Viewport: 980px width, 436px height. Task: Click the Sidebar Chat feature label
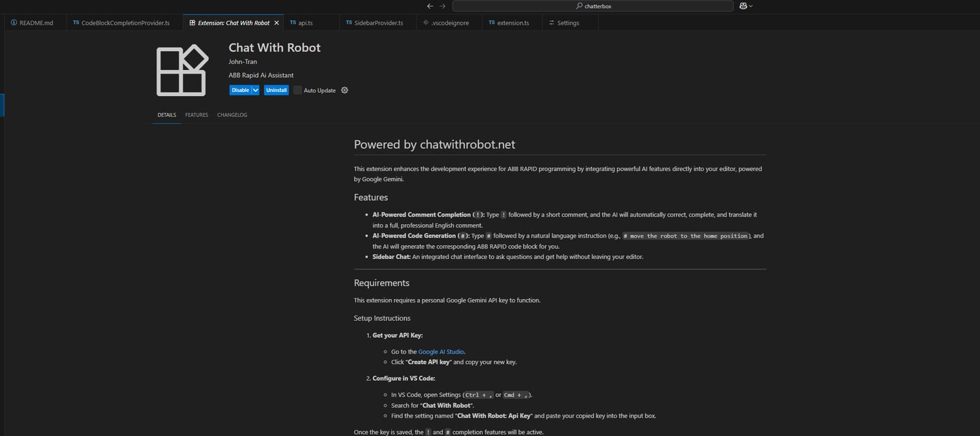pyautogui.click(x=391, y=257)
